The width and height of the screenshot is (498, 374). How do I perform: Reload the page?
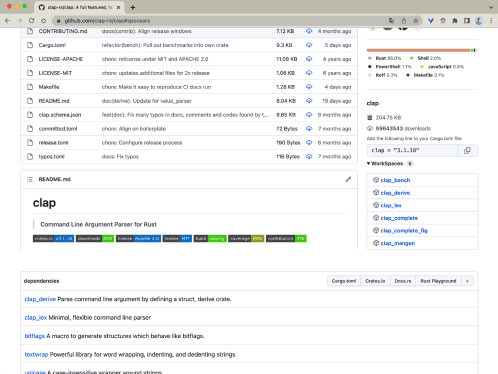(x=31, y=21)
